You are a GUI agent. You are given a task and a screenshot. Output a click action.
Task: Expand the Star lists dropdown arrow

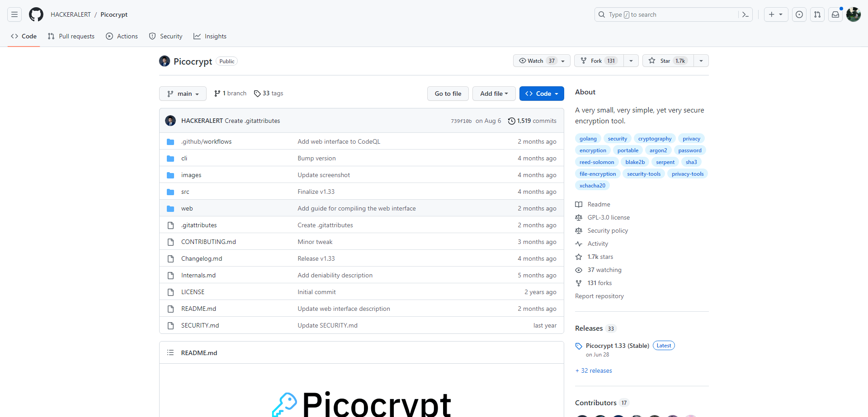[701, 61]
